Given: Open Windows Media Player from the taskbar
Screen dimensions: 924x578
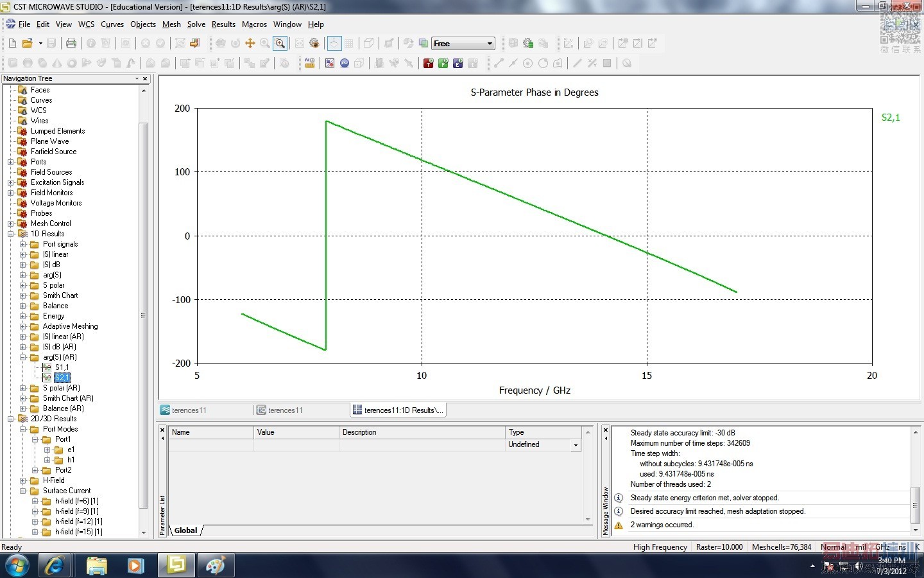Looking at the screenshot, I should pos(135,566).
